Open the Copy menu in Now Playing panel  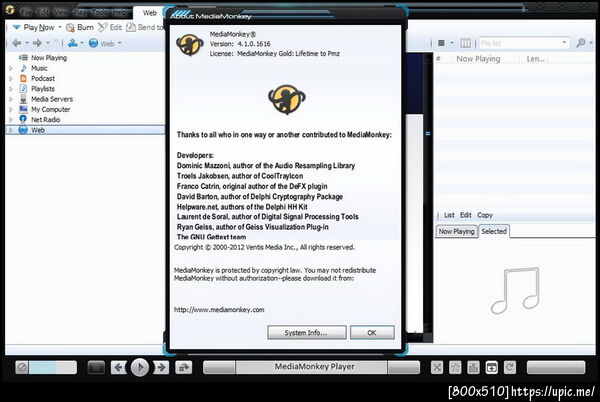pyautogui.click(x=485, y=215)
